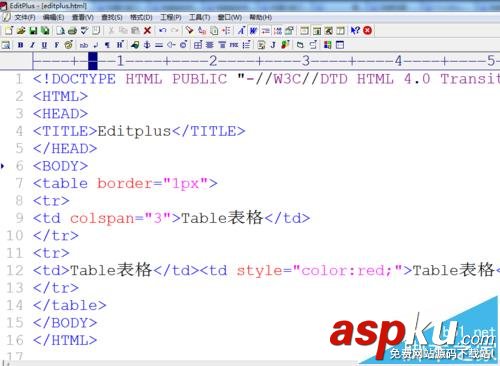500x366 pixels.
Task: Insert anchor tag
Action: click(147, 45)
